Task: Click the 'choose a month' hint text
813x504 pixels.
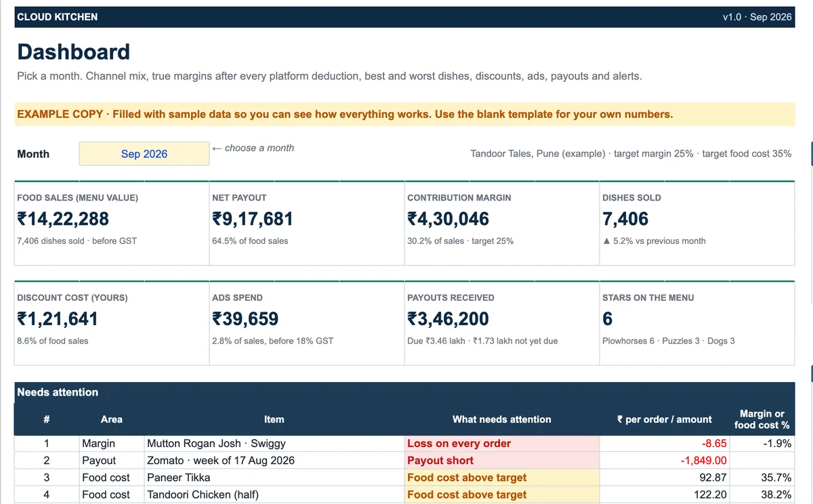Action: [253, 148]
